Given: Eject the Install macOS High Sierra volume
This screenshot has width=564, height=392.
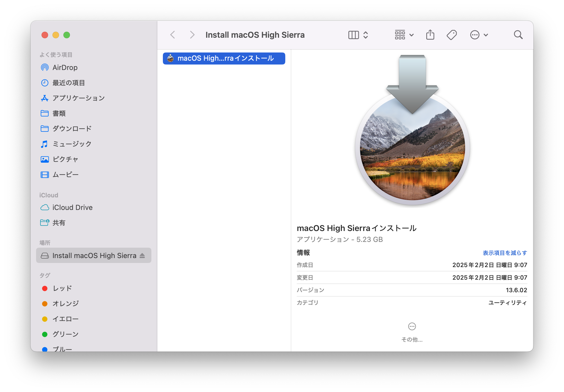Looking at the screenshot, I should (x=142, y=256).
